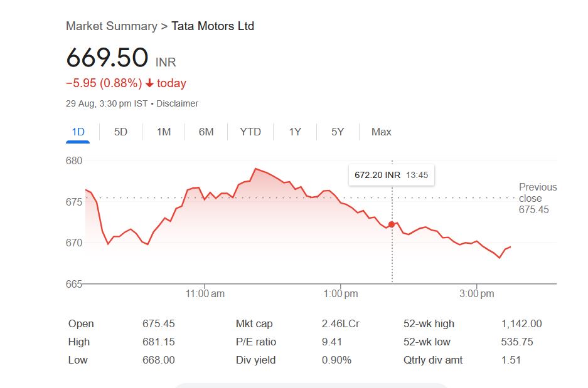Click the Mkt cap value 2.46LCr
The height and width of the screenshot is (388, 588).
point(340,324)
